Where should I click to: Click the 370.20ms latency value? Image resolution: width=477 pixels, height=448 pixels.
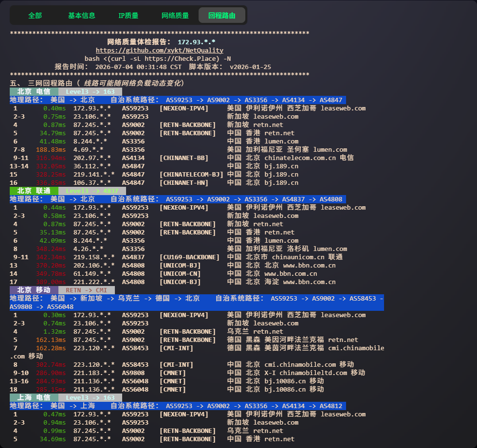[x=51, y=265]
